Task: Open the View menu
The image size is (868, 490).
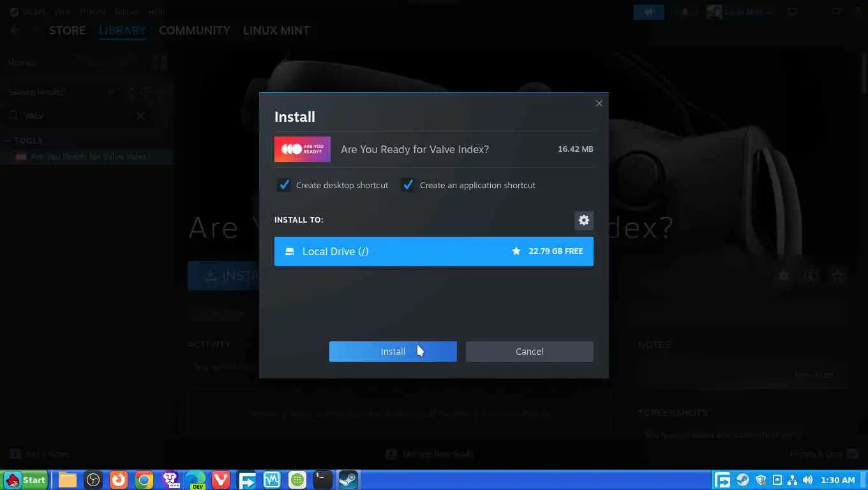Action: coord(63,11)
